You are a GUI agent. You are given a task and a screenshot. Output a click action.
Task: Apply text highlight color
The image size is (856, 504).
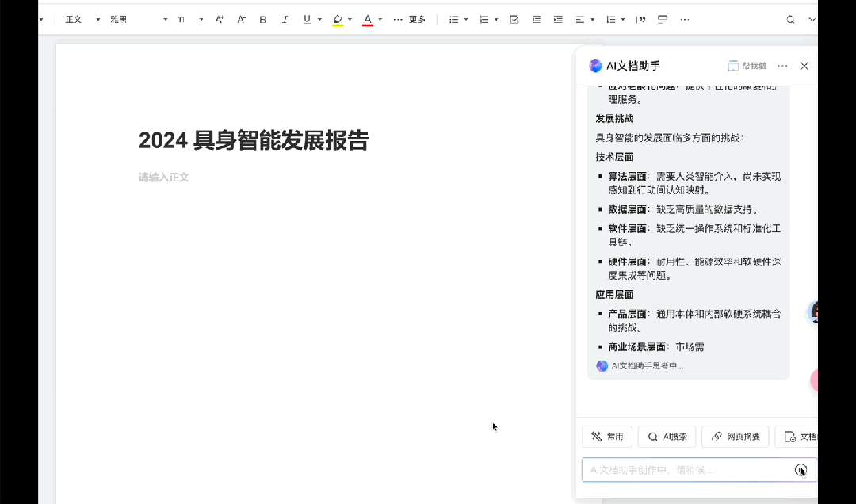tap(337, 19)
